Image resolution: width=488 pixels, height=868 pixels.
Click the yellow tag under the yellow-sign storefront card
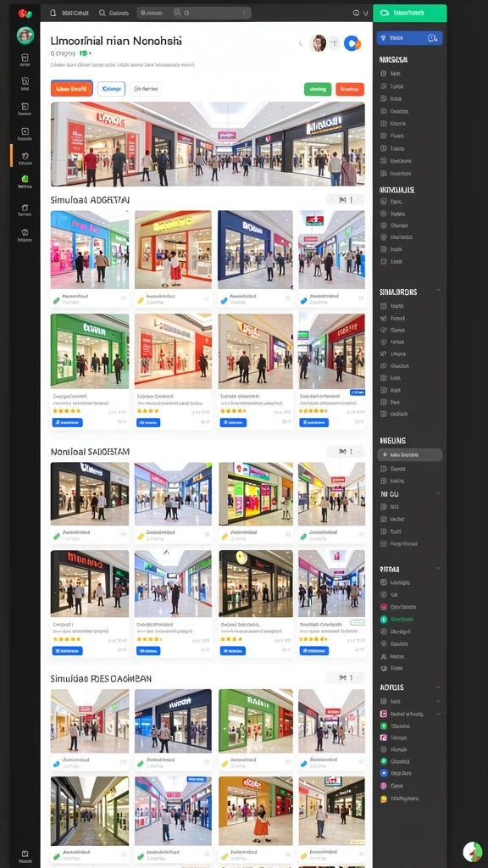point(140,300)
